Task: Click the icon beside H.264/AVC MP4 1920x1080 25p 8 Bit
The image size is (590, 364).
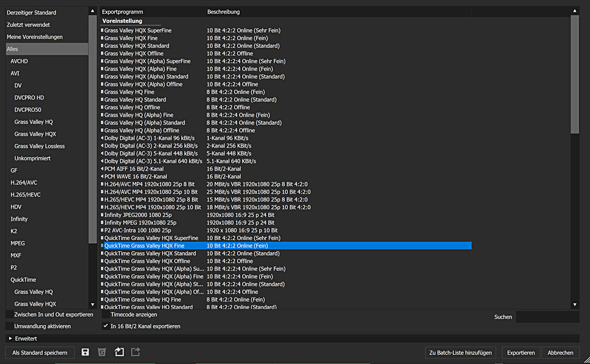Action: [x=102, y=184]
